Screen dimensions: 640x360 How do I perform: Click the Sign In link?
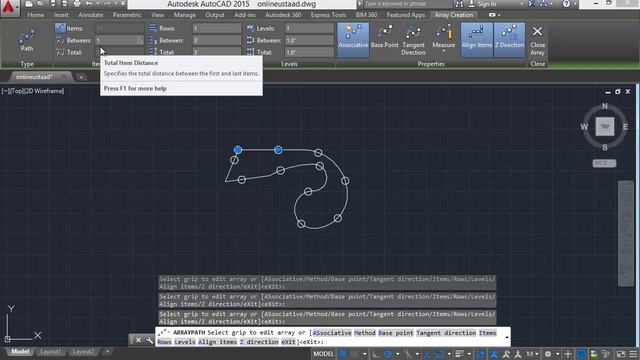[487, 4]
